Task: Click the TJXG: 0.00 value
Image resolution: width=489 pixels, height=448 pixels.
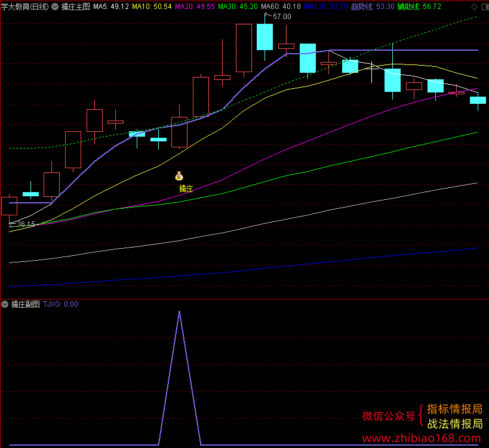Action: pyautogui.click(x=60, y=304)
